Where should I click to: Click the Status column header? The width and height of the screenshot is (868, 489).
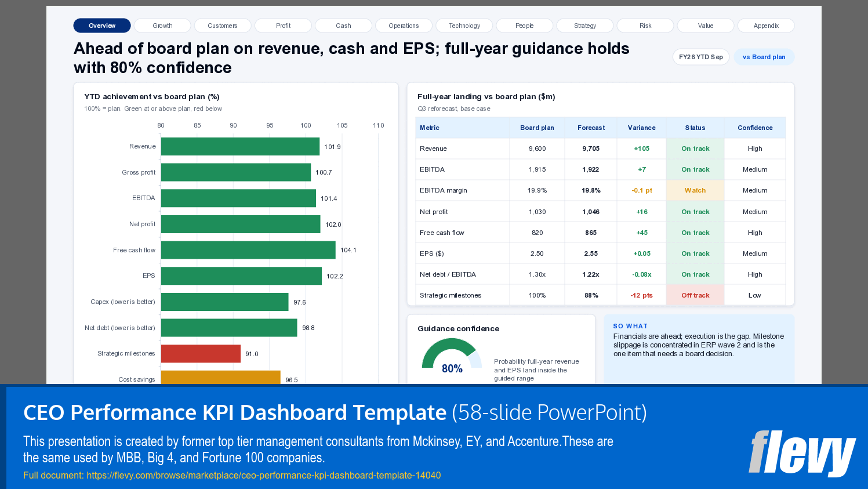(695, 128)
